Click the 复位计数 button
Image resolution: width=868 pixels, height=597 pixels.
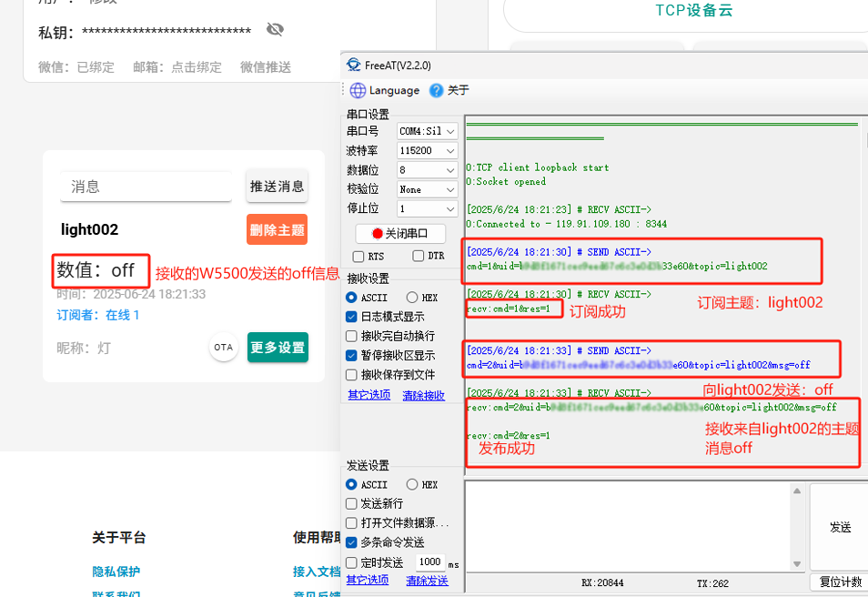[x=840, y=582]
